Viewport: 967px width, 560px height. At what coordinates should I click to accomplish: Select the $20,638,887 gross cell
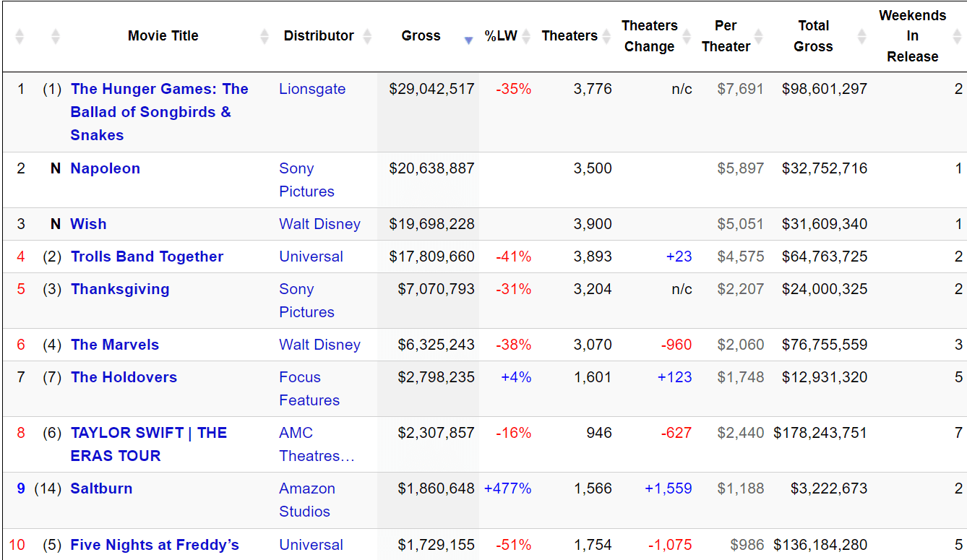coord(431,168)
